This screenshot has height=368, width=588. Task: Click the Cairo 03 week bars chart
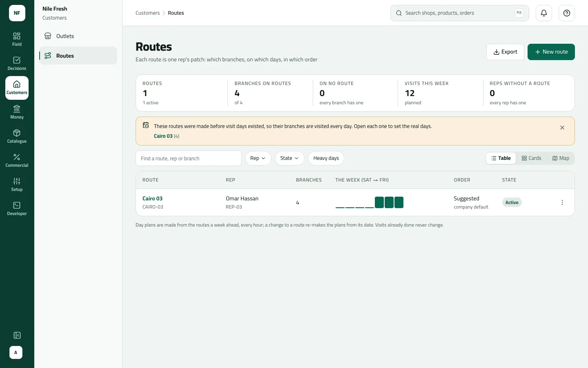(370, 202)
